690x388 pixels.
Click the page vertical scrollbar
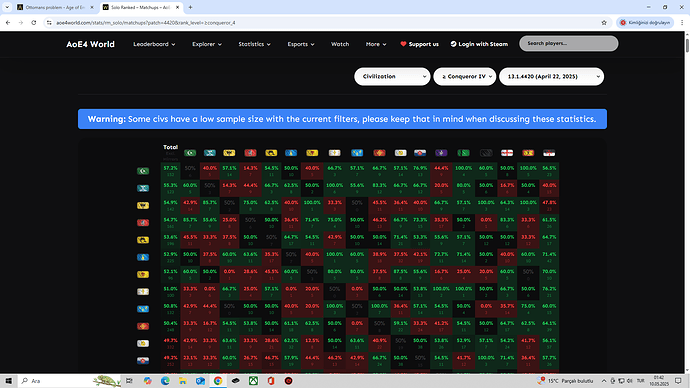pyautogui.click(x=686, y=202)
